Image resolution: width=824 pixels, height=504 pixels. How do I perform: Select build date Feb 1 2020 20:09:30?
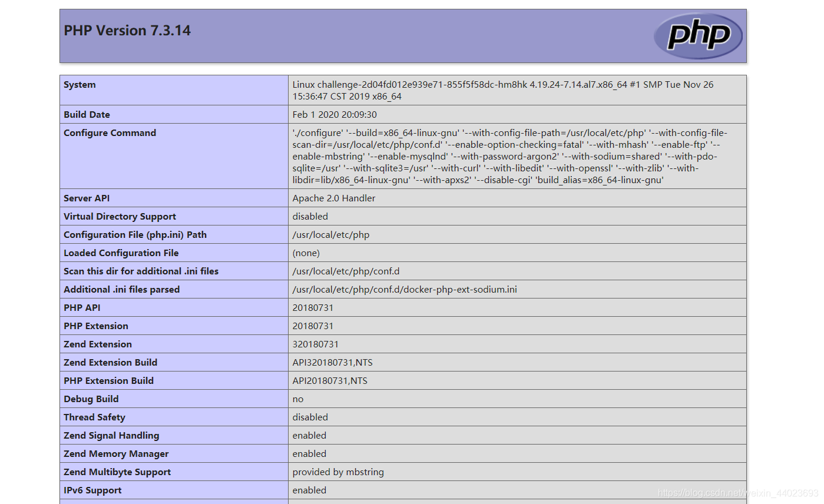(335, 115)
